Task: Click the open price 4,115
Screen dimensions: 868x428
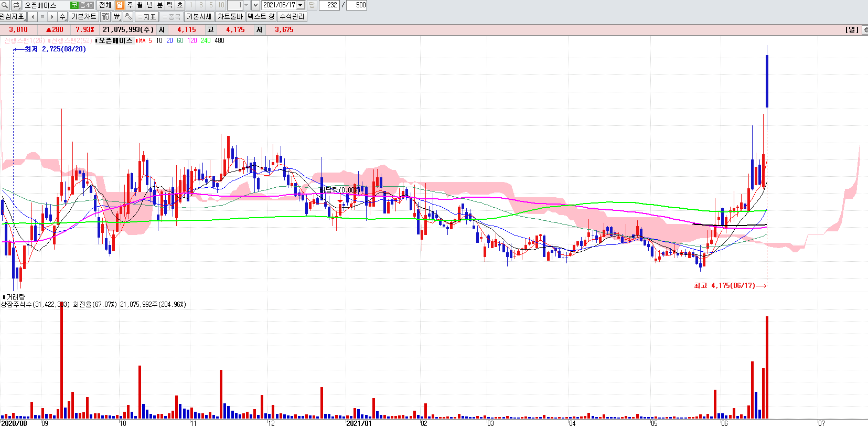Action: [x=187, y=30]
